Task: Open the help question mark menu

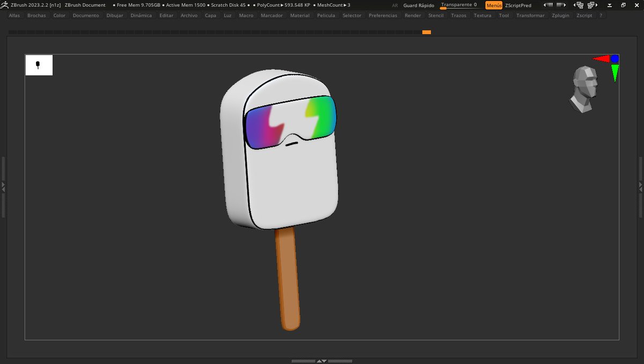Action: point(601,16)
